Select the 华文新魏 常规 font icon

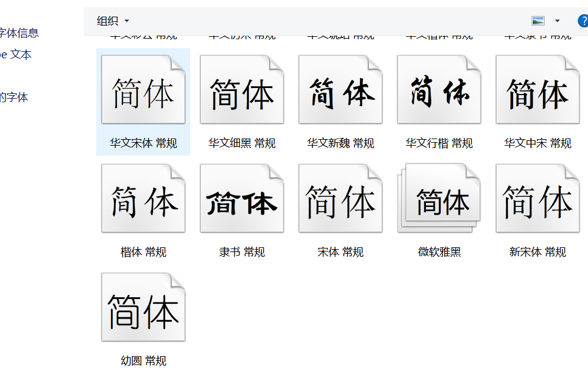(340, 89)
